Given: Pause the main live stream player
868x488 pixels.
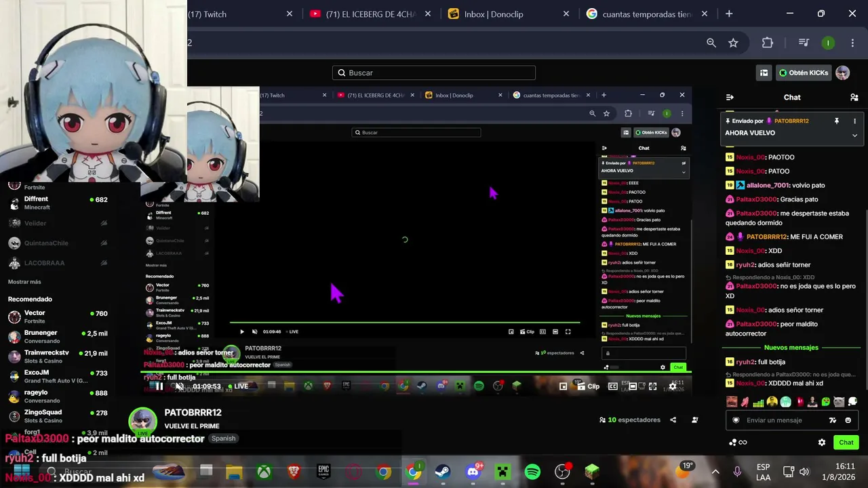Looking at the screenshot, I should coord(159,386).
